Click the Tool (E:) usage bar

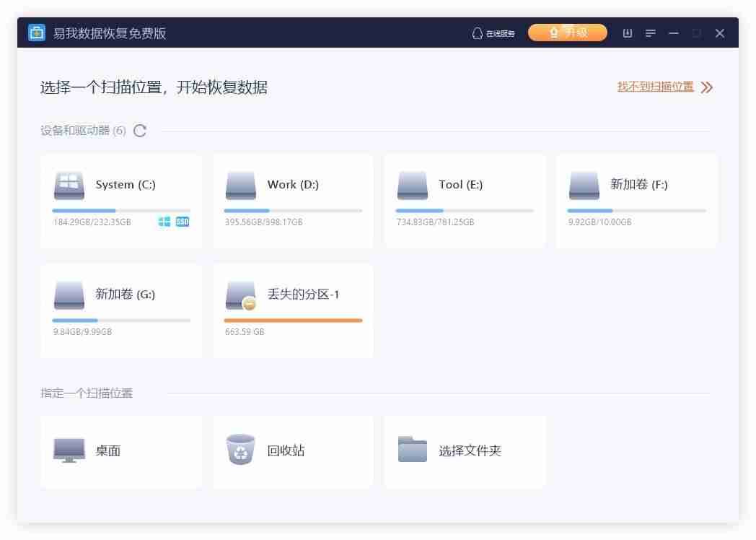point(465,211)
